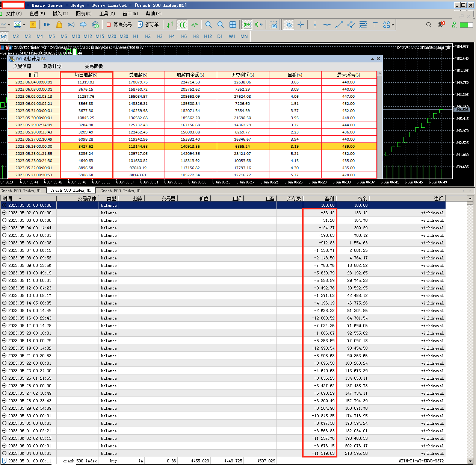476x465 pixels.
Task: Close the DYJ 取款计划 EA panel
Action: [x=378, y=59]
